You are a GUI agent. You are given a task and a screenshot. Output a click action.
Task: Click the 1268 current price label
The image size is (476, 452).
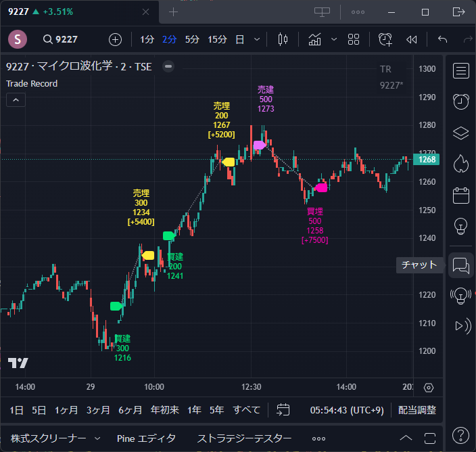pyautogui.click(x=427, y=160)
